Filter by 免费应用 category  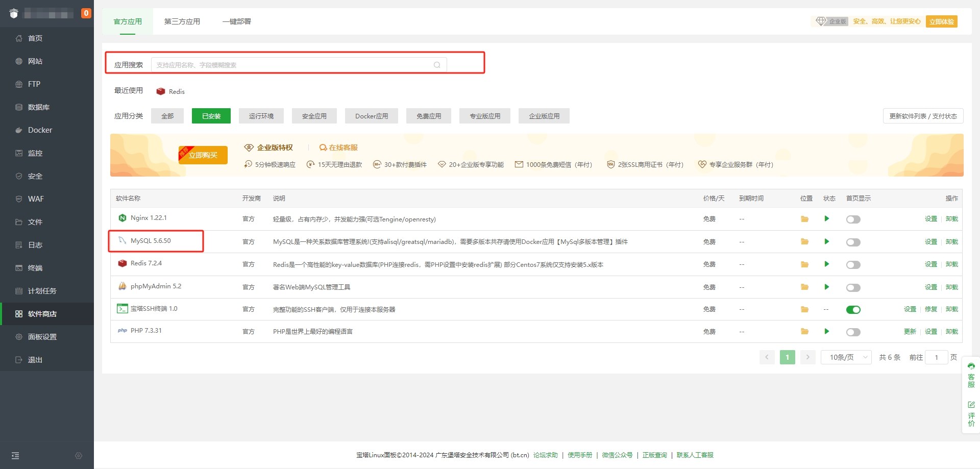pyautogui.click(x=429, y=116)
